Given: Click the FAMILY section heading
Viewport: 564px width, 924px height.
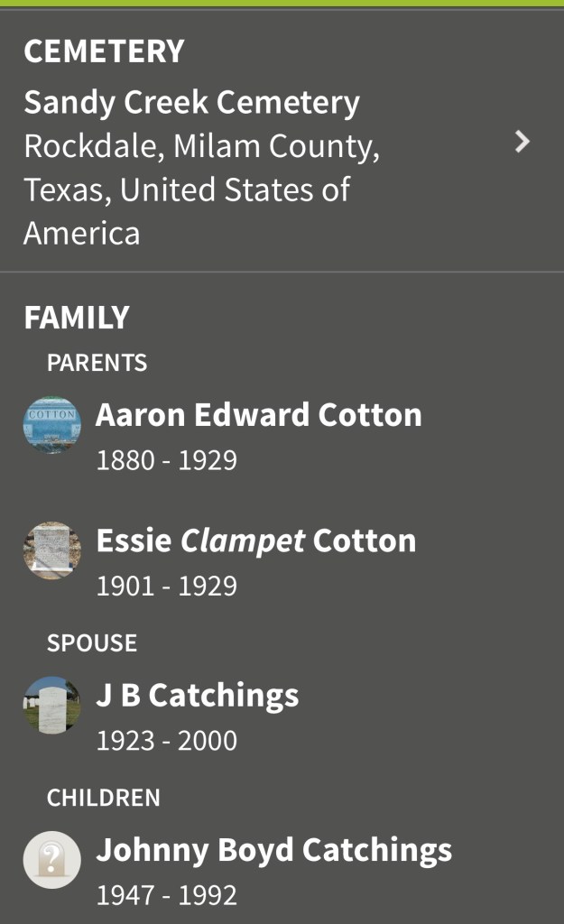Looking at the screenshot, I should pos(77,318).
